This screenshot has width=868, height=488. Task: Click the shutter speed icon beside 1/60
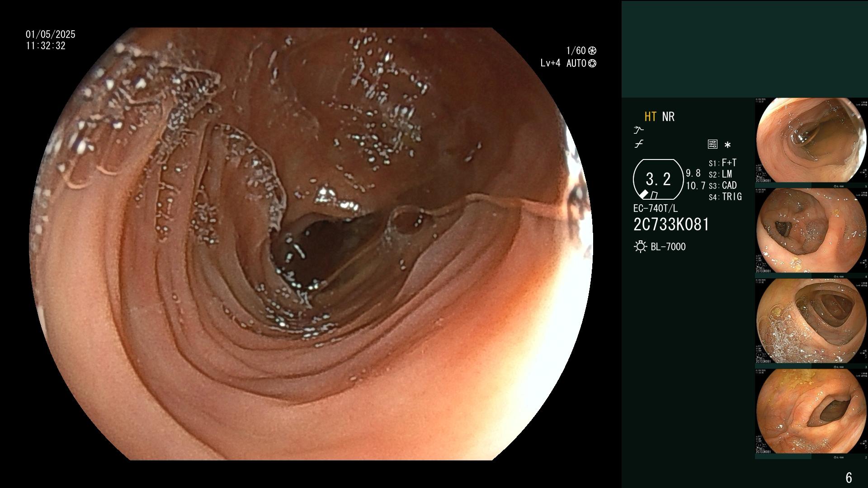(592, 51)
